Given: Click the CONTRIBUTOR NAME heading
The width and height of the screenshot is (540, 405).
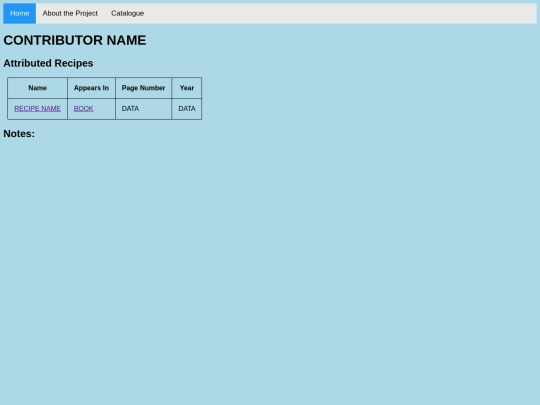Looking at the screenshot, I should pos(75,40).
